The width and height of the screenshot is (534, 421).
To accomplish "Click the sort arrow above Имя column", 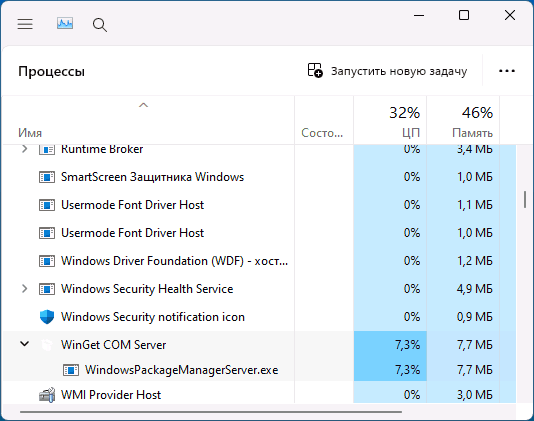I will click(x=143, y=105).
